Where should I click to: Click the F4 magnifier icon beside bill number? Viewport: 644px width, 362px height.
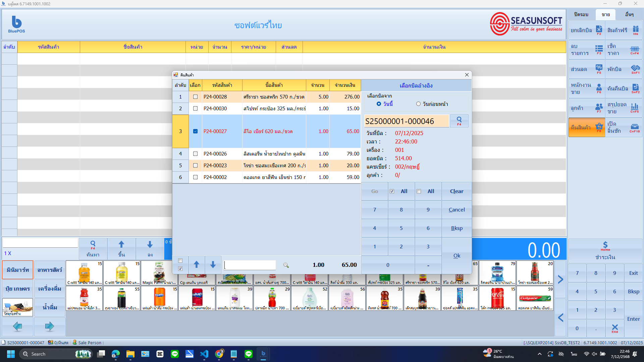(x=459, y=121)
